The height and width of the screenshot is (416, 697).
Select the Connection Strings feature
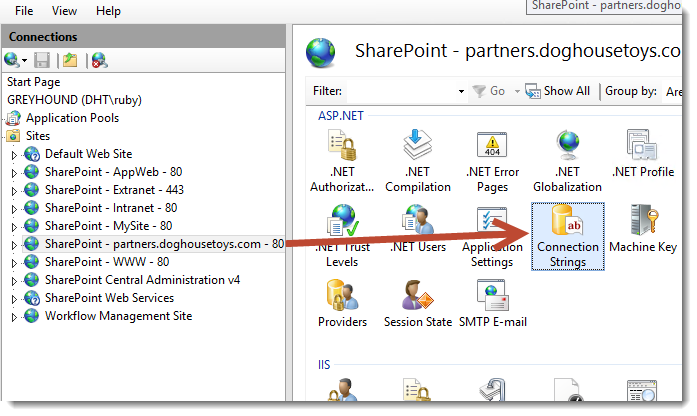tap(568, 236)
